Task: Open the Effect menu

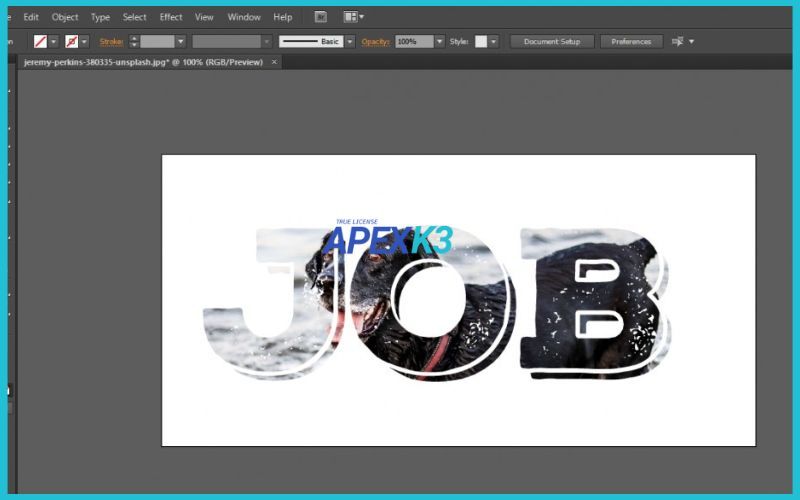Action: click(x=171, y=17)
